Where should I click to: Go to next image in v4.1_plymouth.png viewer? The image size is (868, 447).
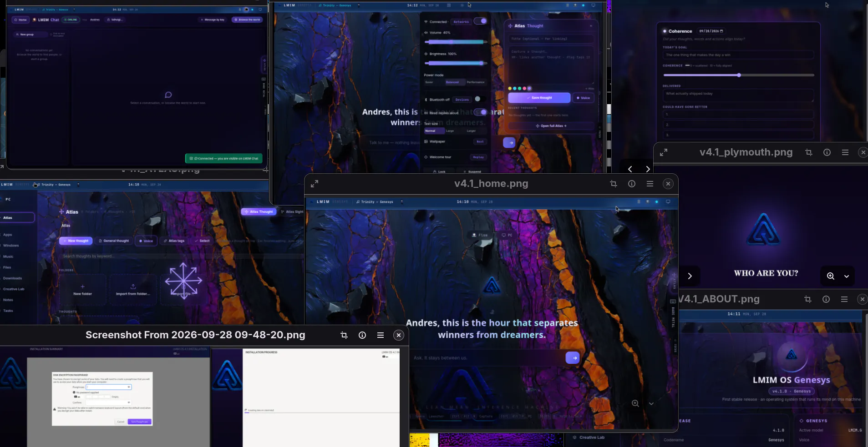(x=690, y=276)
